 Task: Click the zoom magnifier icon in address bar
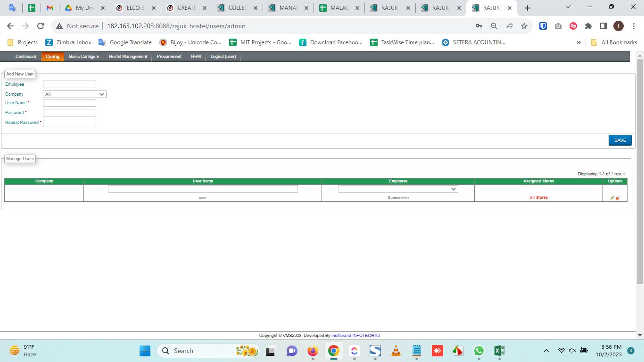pos(494,26)
